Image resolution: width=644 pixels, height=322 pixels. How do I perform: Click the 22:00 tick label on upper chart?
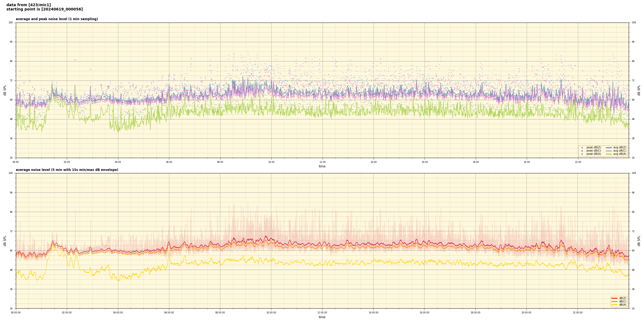tap(578, 162)
